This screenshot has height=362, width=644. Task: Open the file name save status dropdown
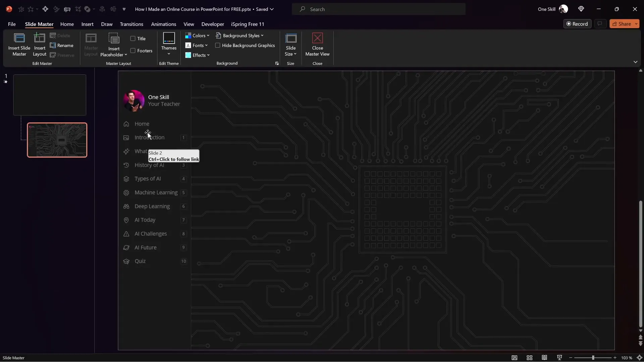coord(272,9)
